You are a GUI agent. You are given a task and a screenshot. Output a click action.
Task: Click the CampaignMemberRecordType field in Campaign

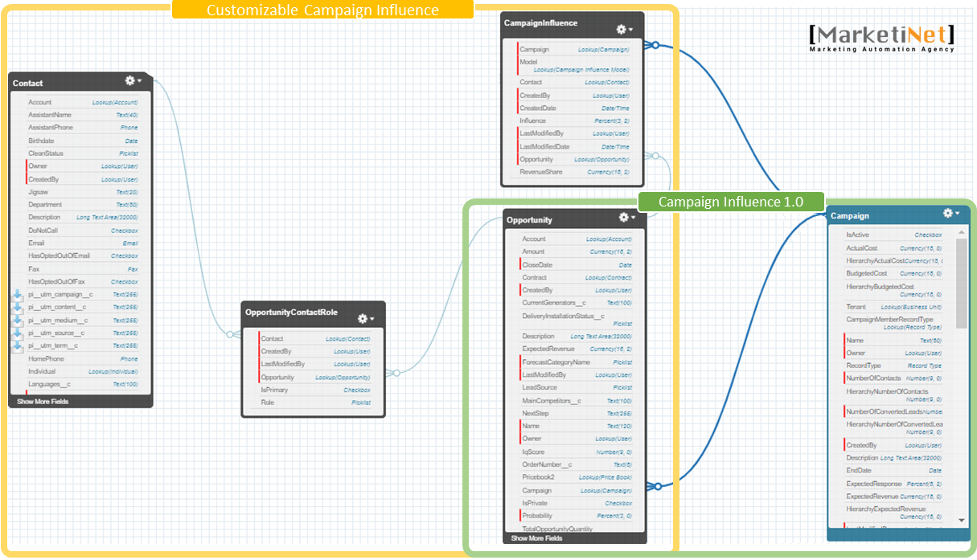(x=894, y=324)
